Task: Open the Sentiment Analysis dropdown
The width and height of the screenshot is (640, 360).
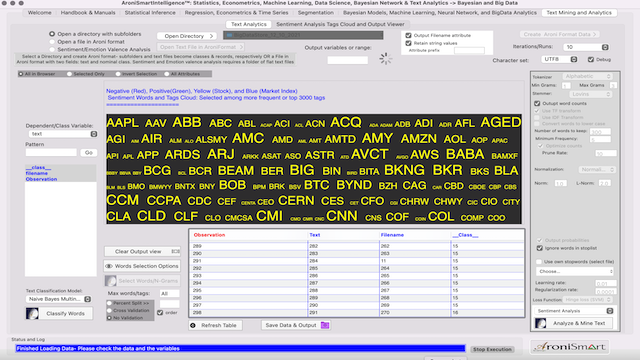Action: pyautogui.click(x=574, y=311)
